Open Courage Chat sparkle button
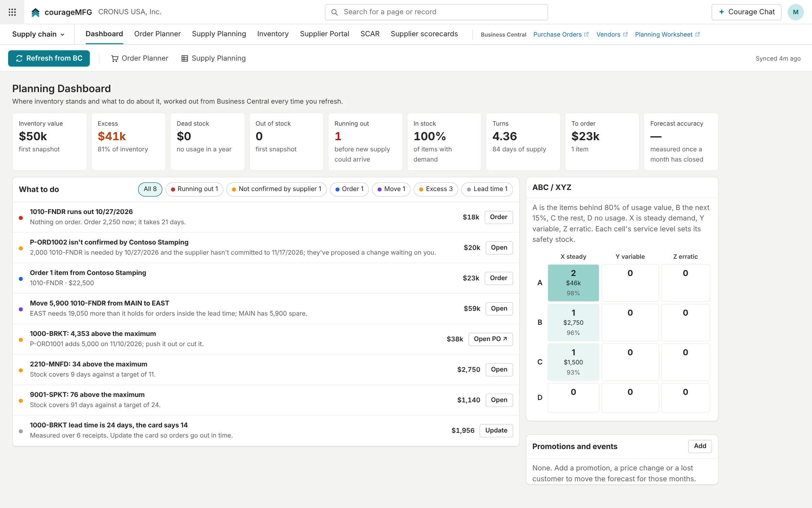The width and height of the screenshot is (812, 508). tap(746, 12)
